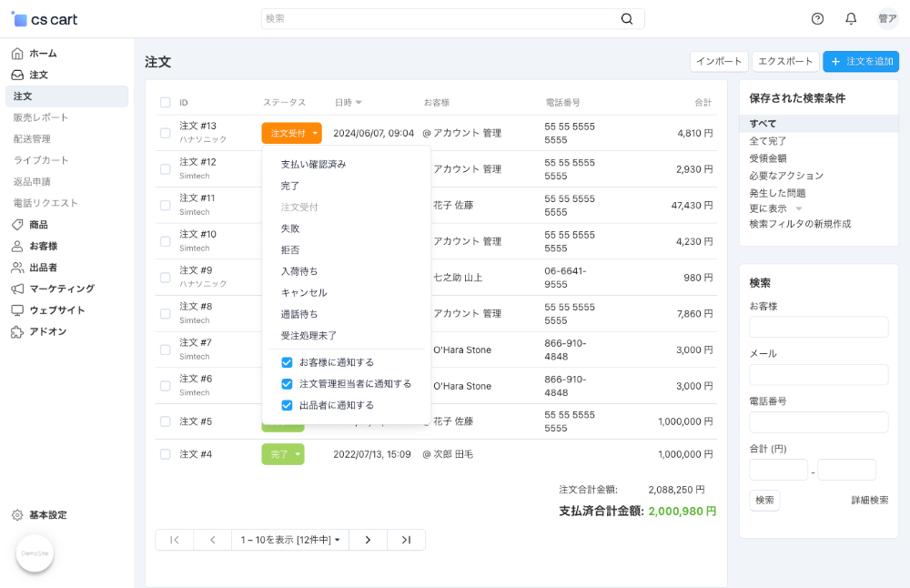910x588 pixels.
Task: Open the 注文受付 status dropdown for order #13
Action: pos(291,133)
